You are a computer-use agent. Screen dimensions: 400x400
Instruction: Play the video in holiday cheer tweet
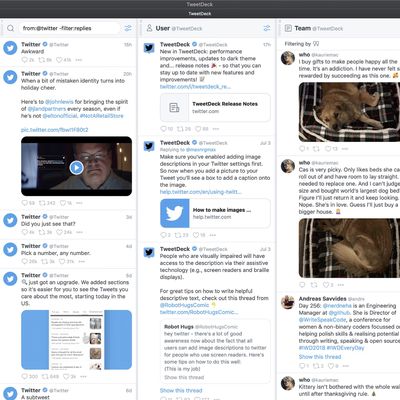[x=76, y=168]
